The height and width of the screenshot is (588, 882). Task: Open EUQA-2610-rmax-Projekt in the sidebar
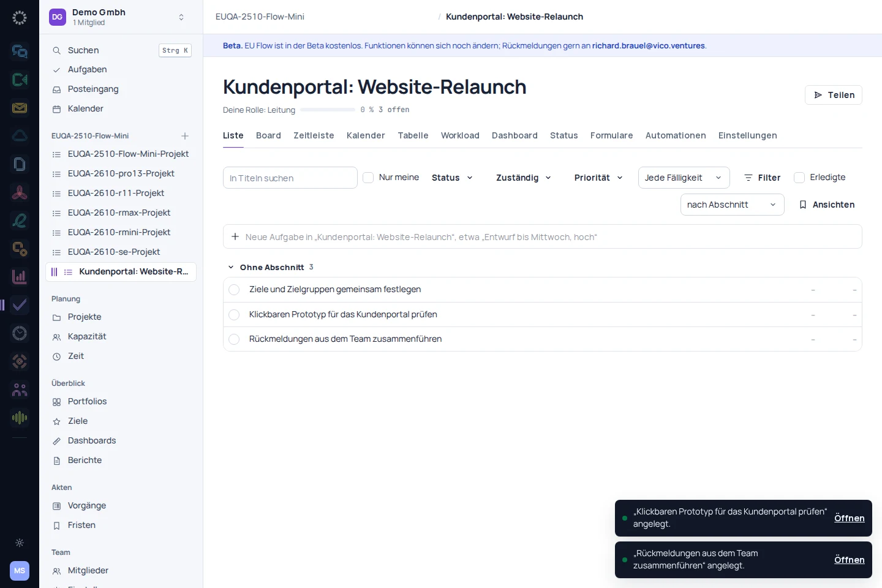121,213
